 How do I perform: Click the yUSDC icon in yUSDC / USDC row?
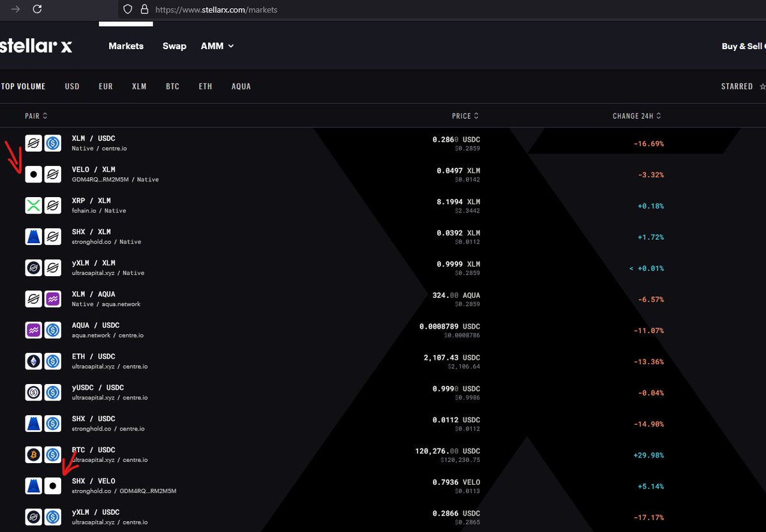33,392
